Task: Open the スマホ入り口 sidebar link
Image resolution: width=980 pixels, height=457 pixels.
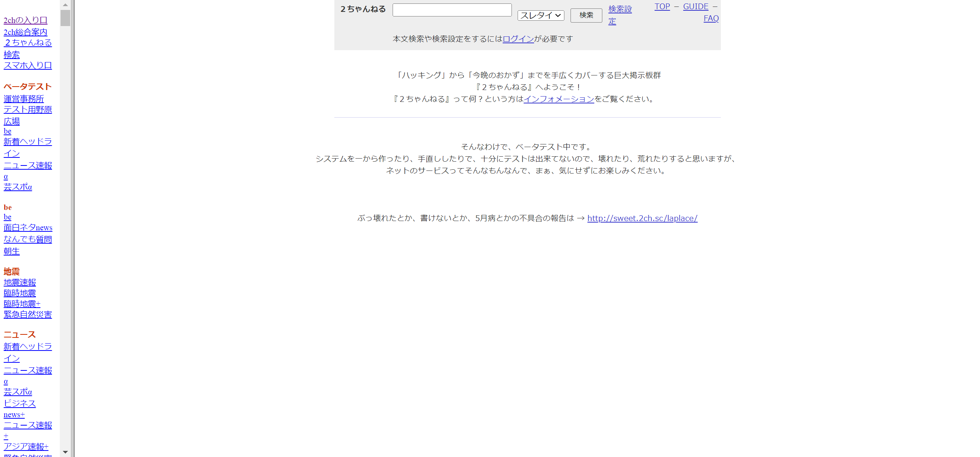Action: (x=28, y=65)
